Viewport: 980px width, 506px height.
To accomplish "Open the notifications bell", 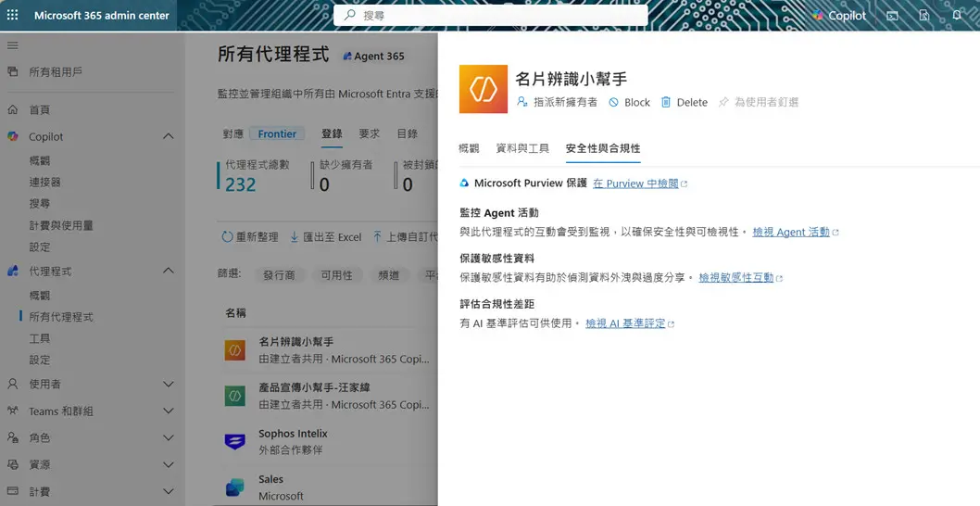I will [x=957, y=15].
